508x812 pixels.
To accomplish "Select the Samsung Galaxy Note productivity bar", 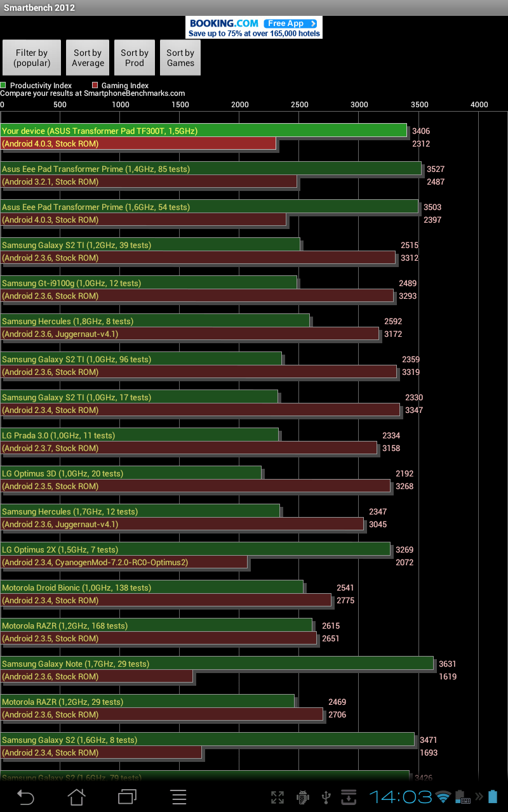I will pos(217,664).
